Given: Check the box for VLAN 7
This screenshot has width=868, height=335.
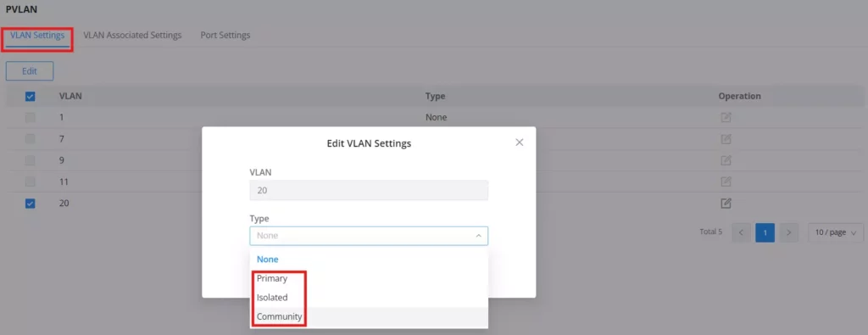Looking at the screenshot, I should [x=31, y=139].
